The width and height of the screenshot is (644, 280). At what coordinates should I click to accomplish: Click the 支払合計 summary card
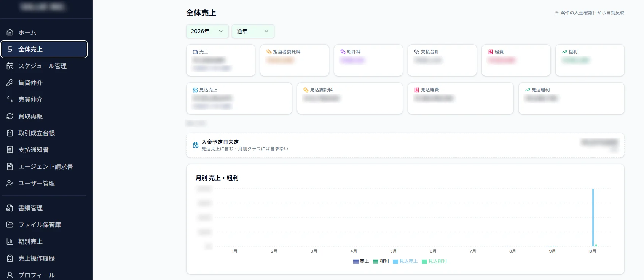point(442,60)
